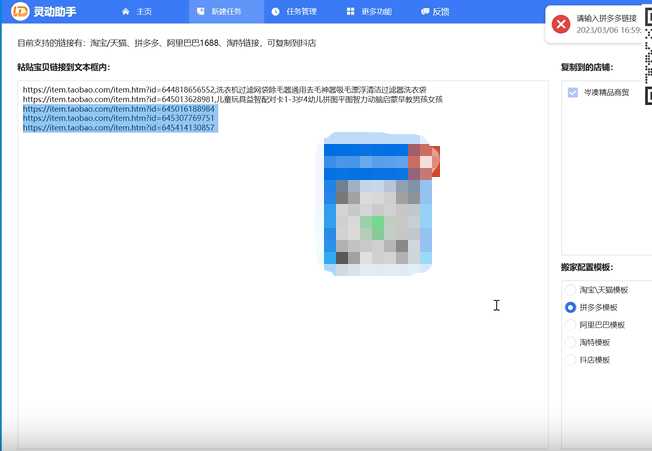The height and width of the screenshot is (451, 652).
Task: Choose the 淘特模板 radio option
Action: pyautogui.click(x=571, y=341)
